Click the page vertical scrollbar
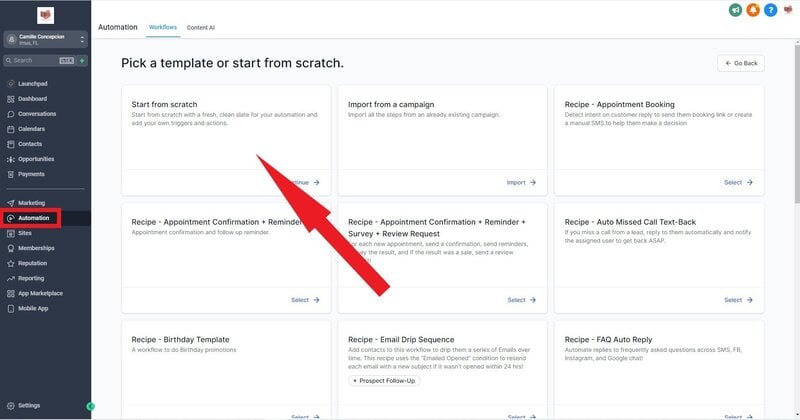 [797, 122]
